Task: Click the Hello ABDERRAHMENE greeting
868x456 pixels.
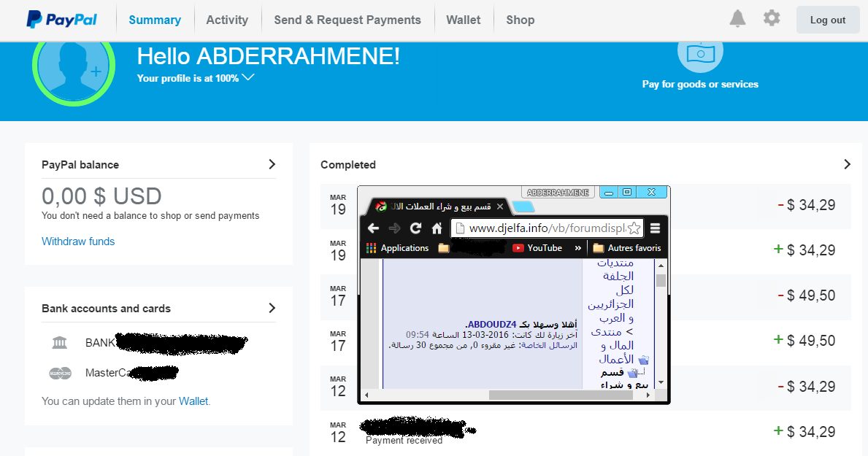Action: 269,56
